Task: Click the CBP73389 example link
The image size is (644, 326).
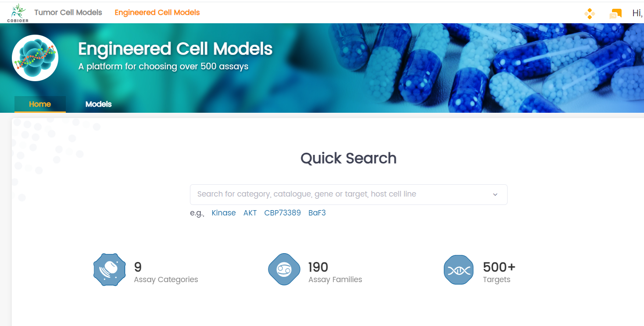Action: point(283,213)
